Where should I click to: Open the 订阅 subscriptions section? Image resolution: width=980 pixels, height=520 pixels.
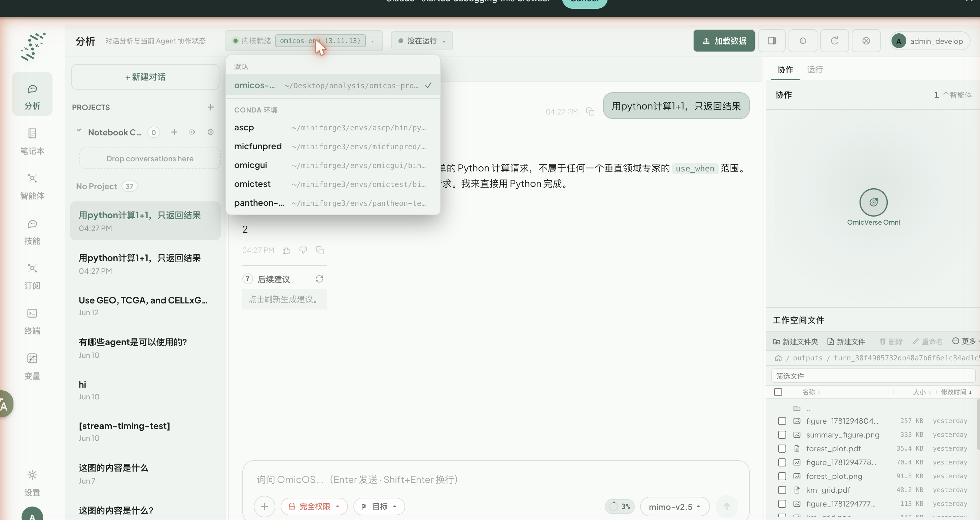tap(32, 277)
